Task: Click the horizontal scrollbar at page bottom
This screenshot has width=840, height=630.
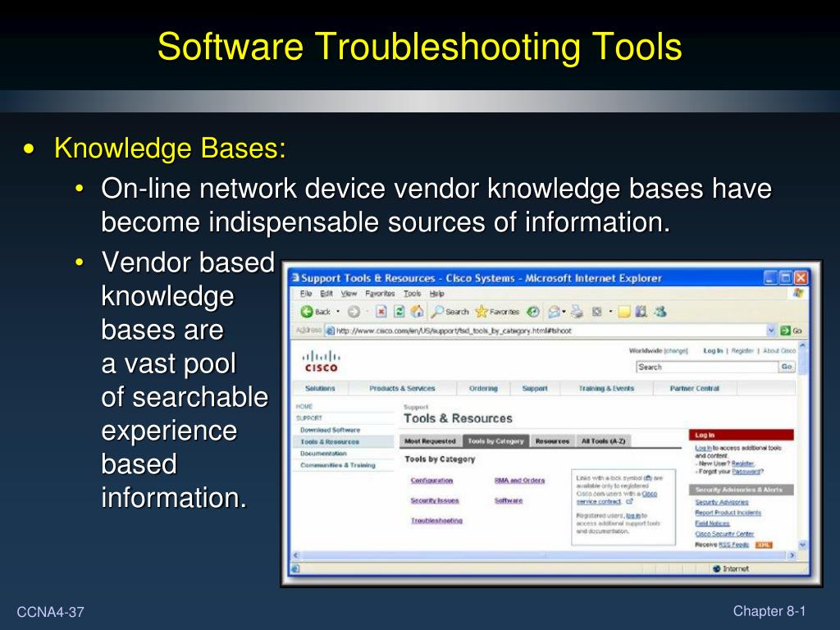Action: 543,555
